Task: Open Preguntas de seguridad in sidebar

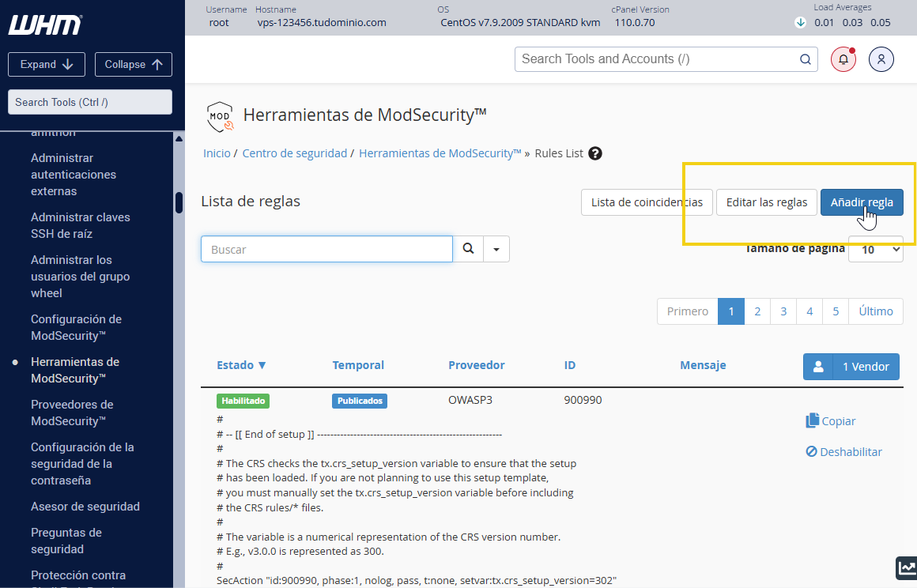Action: point(66,541)
